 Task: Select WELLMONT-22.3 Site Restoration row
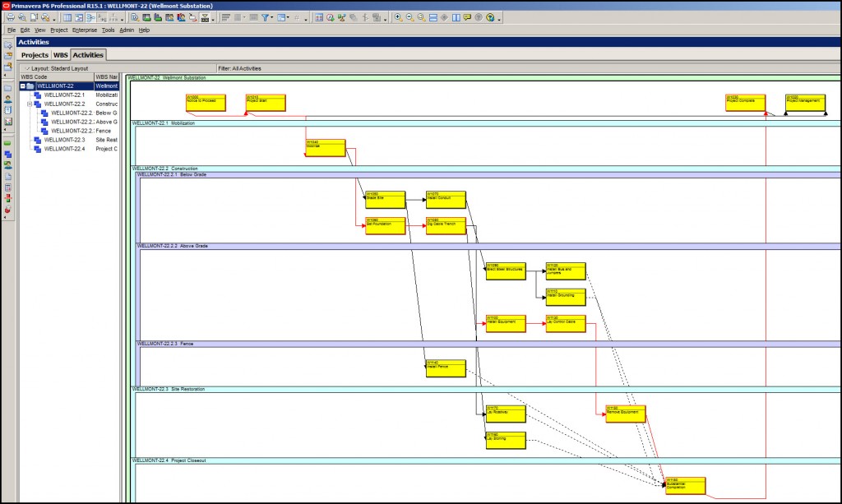click(x=64, y=140)
